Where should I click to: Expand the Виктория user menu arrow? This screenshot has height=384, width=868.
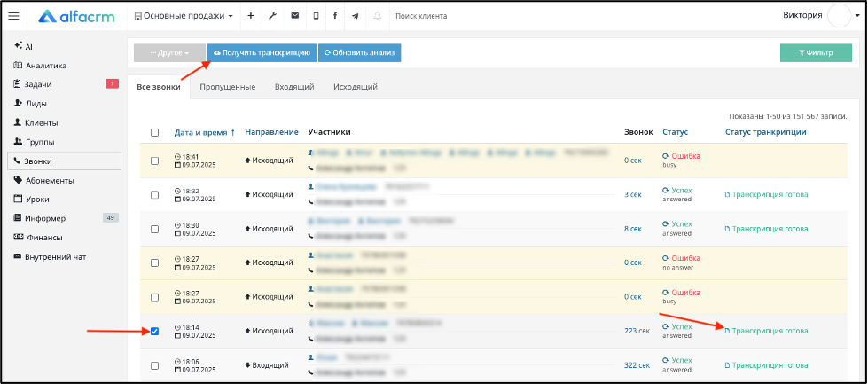(x=857, y=16)
